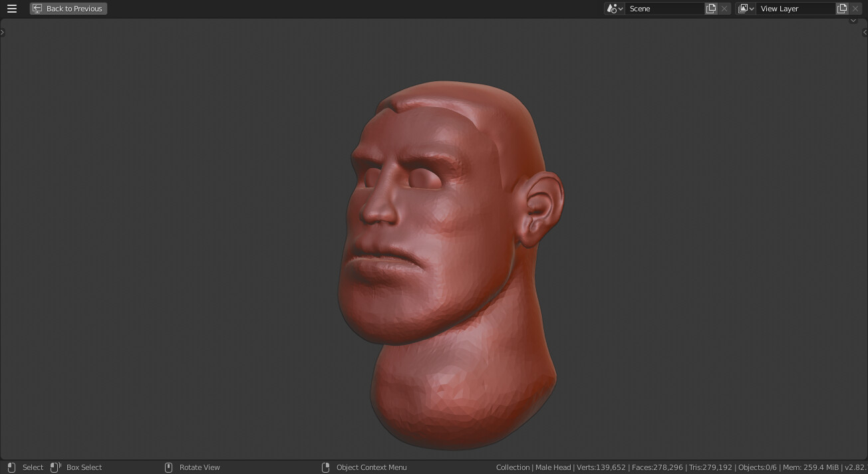This screenshot has width=868, height=474.
Task: Click the mouse icon next to Box Select
Action: [x=55, y=467]
